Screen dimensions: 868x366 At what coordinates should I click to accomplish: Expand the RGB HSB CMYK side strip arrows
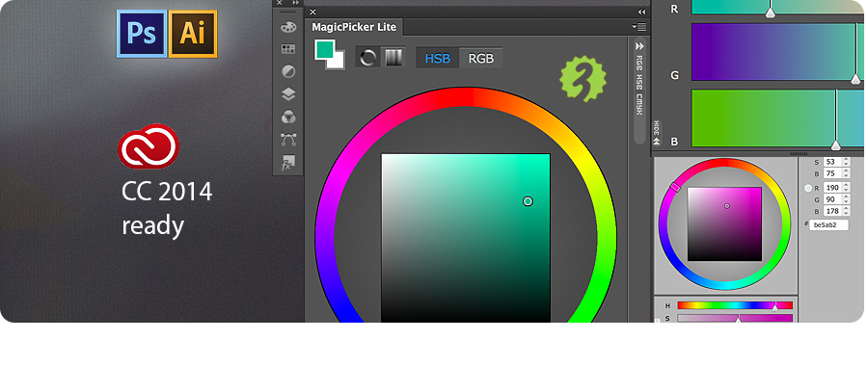pyautogui.click(x=639, y=46)
